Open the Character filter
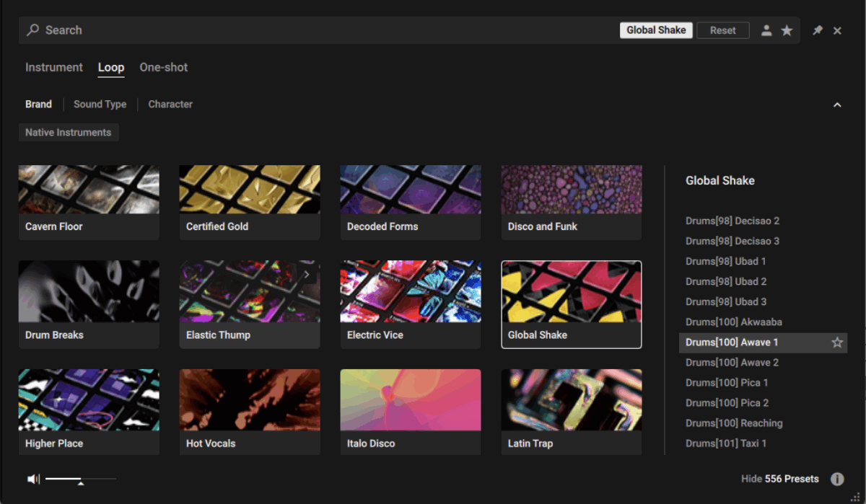Viewport: 866px width, 504px height. coord(170,105)
